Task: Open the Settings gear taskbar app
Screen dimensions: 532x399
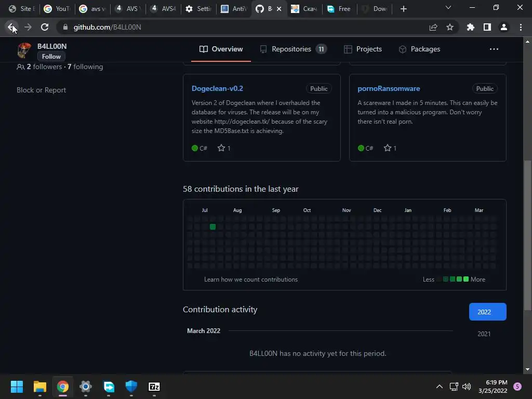Action: pos(86,387)
